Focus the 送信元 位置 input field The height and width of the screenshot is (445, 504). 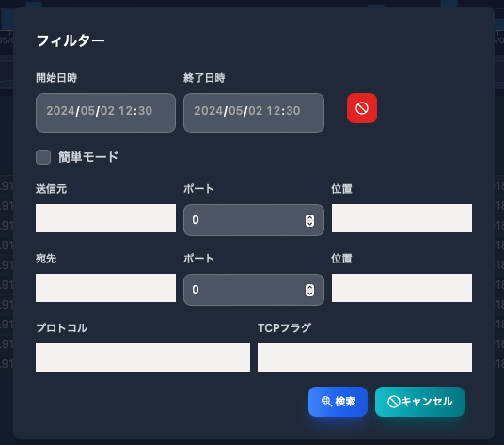pos(402,218)
